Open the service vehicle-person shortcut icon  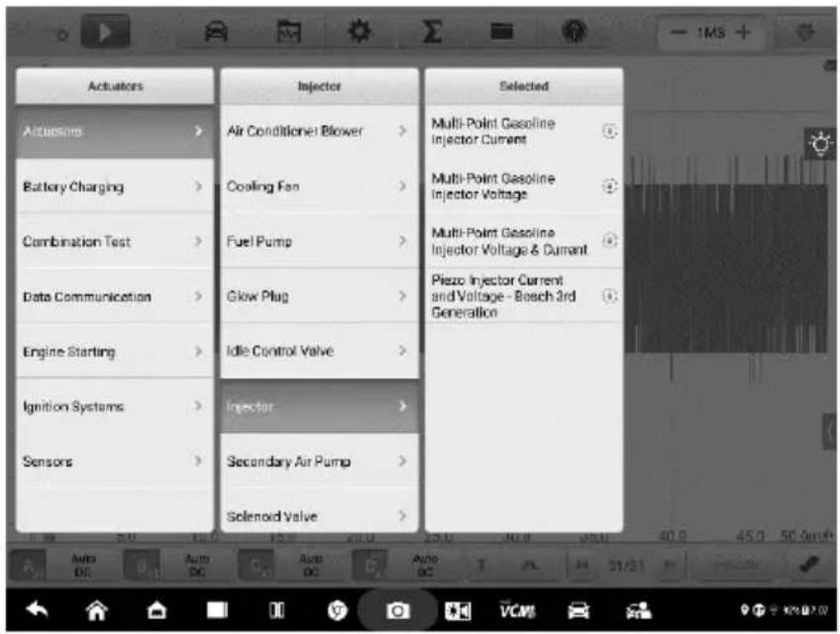pos(638,610)
